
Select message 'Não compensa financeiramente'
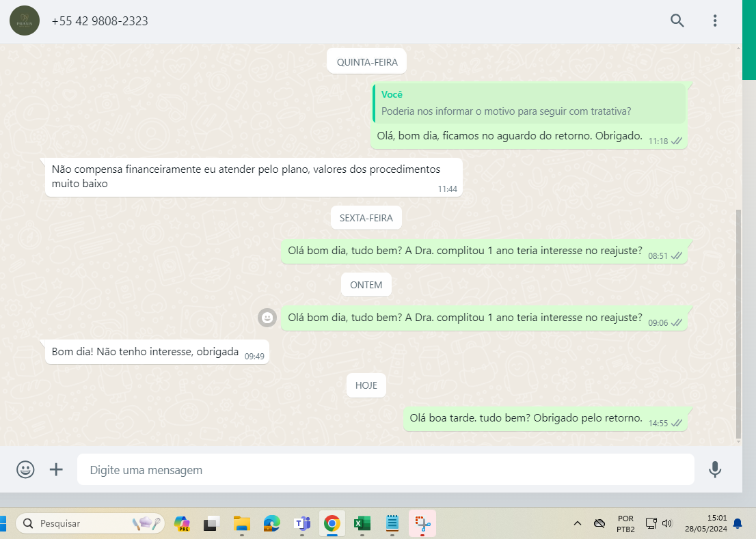point(254,177)
